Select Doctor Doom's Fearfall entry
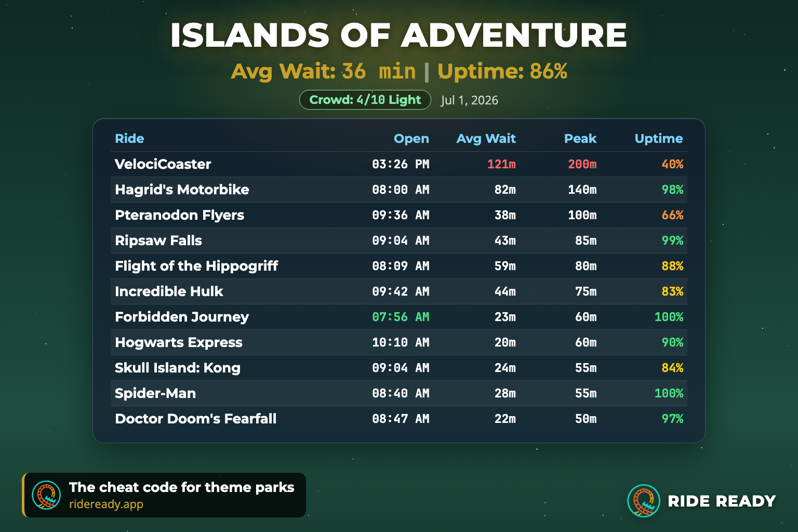 pos(399,419)
